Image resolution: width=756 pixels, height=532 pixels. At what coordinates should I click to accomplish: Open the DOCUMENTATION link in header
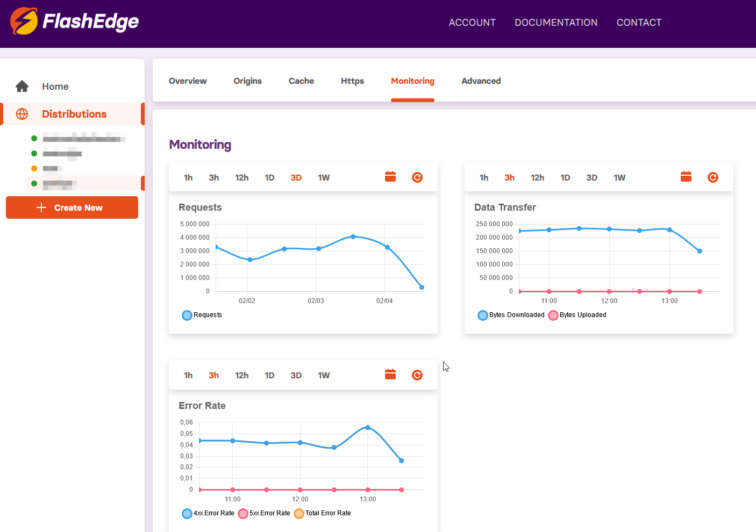[556, 23]
